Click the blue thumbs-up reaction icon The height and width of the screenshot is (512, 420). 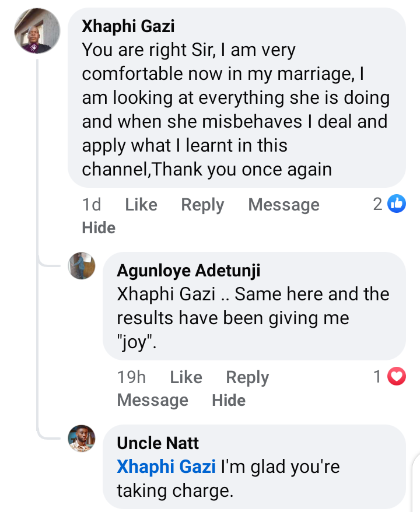397,204
